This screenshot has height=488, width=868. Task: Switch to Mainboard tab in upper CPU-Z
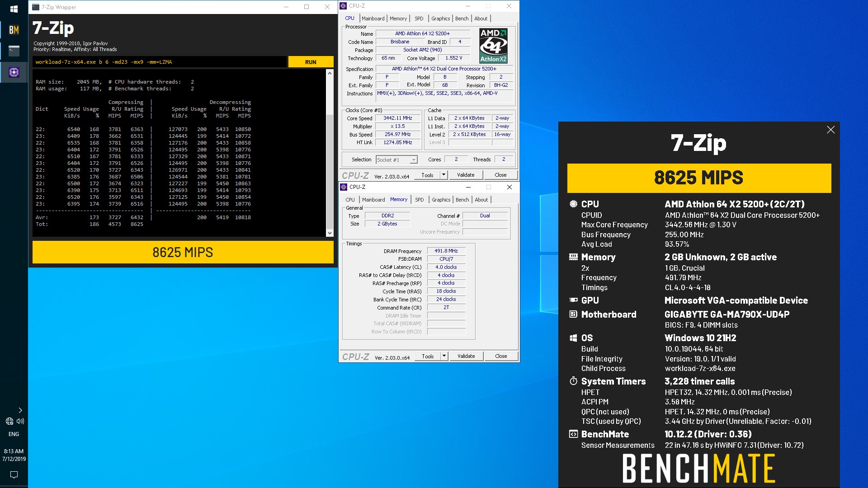point(373,19)
